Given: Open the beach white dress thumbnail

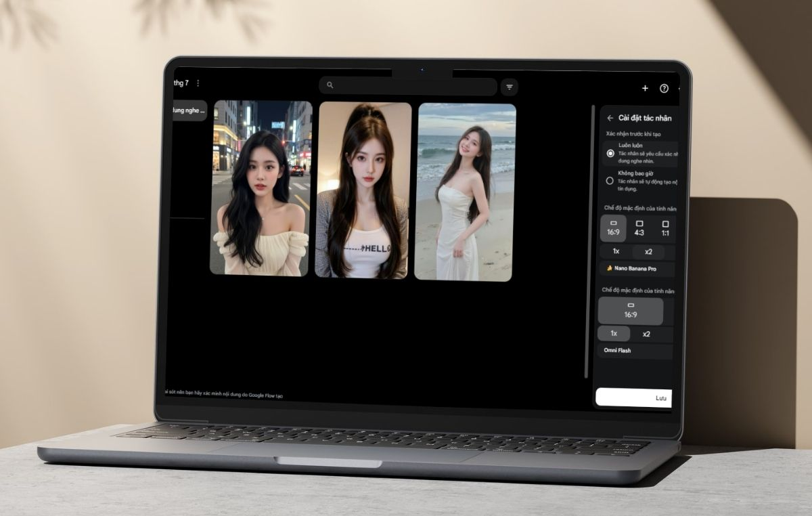Looking at the screenshot, I should (x=466, y=192).
